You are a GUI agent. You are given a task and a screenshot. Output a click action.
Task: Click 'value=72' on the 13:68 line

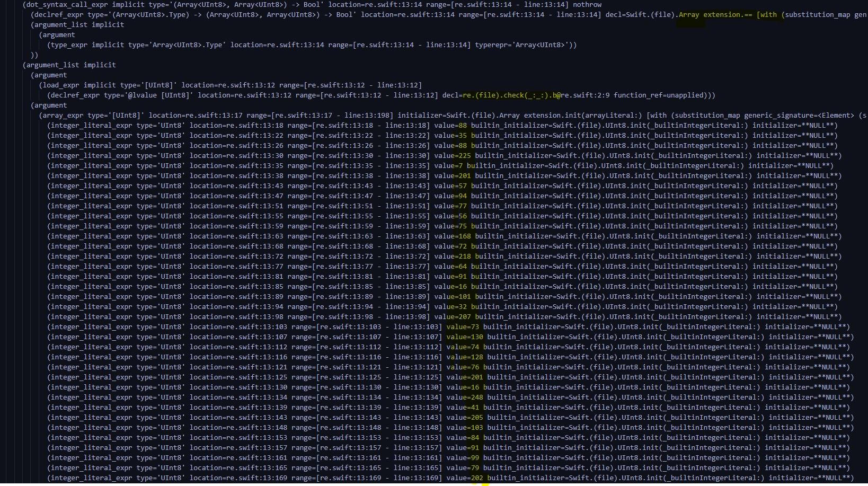coord(450,246)
